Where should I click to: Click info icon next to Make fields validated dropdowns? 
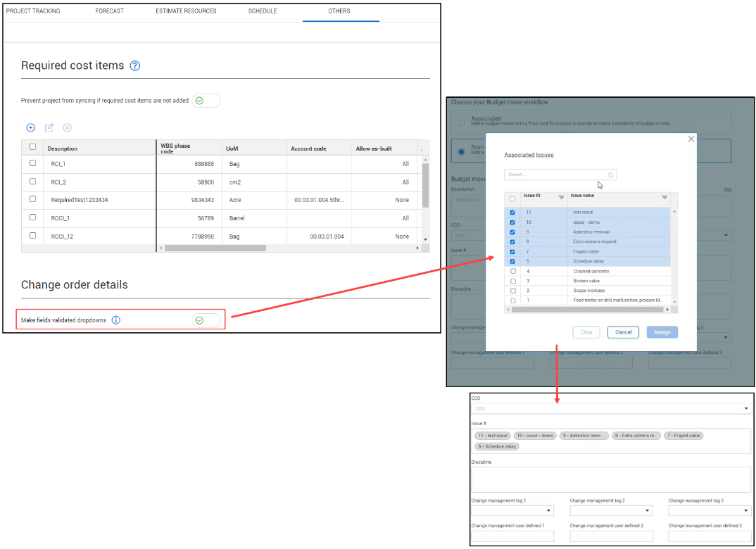pyautogui.click(x=116, y=320)
